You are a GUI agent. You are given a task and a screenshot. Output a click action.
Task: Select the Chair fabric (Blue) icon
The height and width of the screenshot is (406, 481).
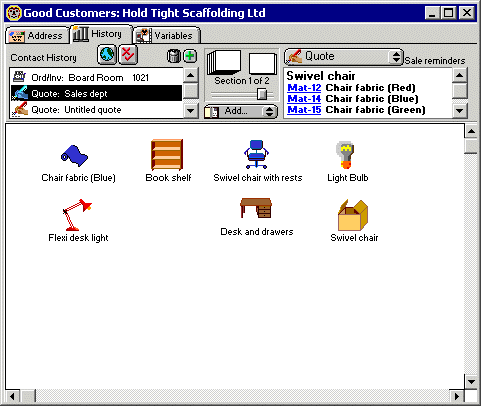tap(74, 156)
